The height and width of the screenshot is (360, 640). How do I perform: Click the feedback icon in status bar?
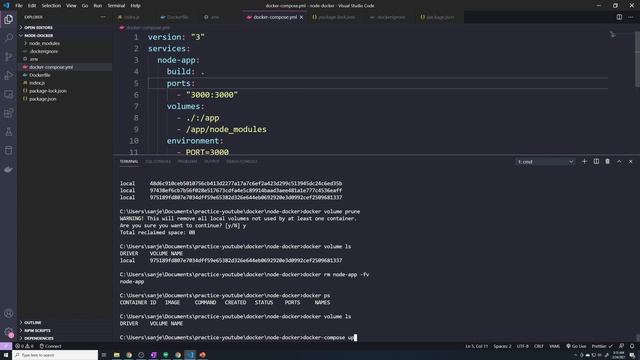tap(621, 346)
